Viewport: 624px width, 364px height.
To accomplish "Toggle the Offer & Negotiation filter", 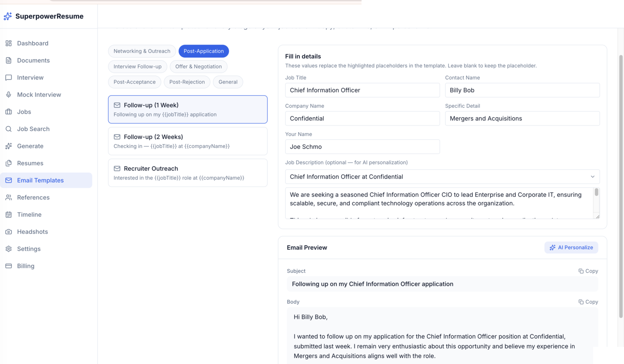I will [x=198, y=66].
